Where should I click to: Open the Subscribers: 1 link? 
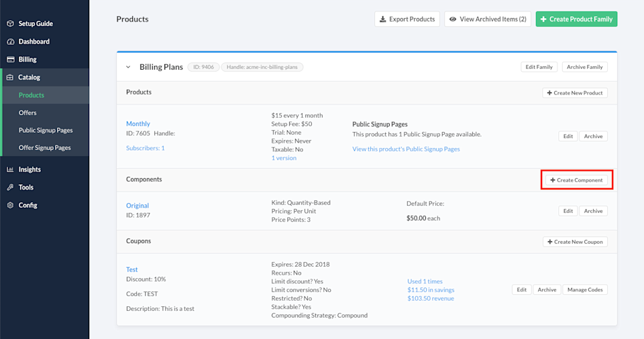pos(145,148)
